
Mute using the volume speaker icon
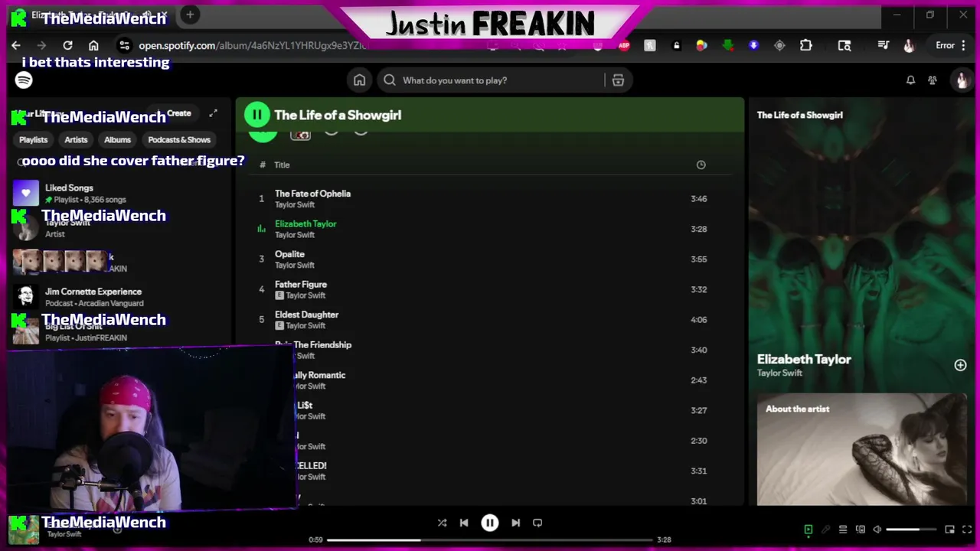tap(877, 530)
